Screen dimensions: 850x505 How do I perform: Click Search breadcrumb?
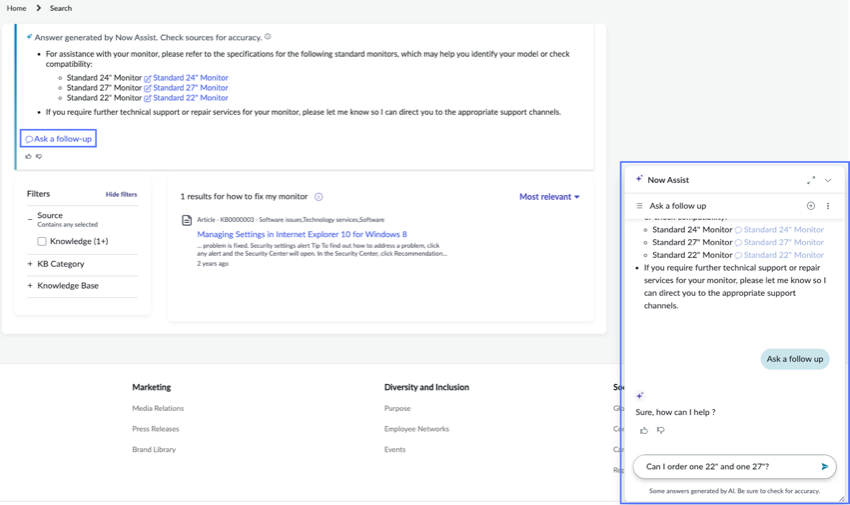point(61,8)
